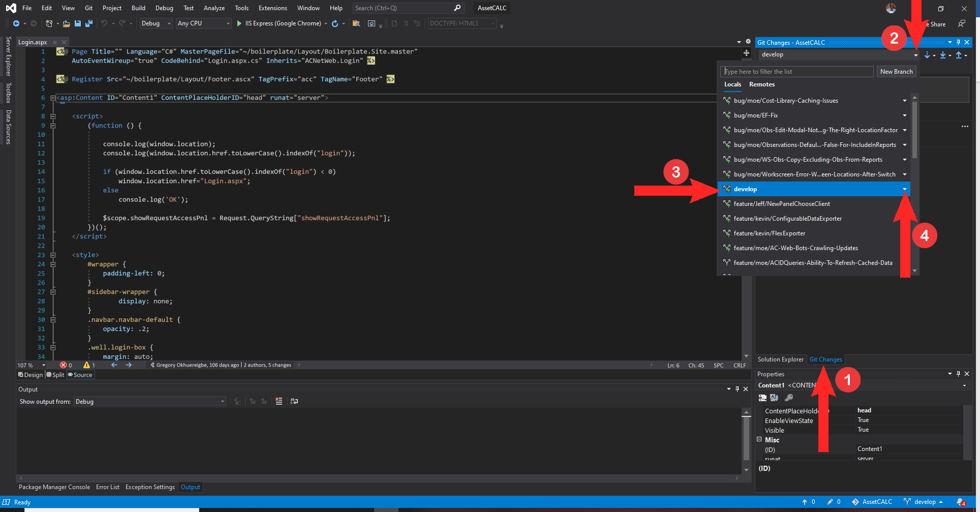Open the Extensions menu
The width and height of the screenshot is (980, 512).
click(272, 8)
